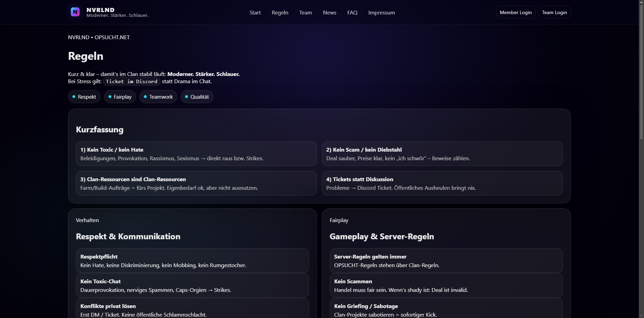Navigate to the News section
The height and width of the screenshot is (318, 644).
tap(329, 13)
